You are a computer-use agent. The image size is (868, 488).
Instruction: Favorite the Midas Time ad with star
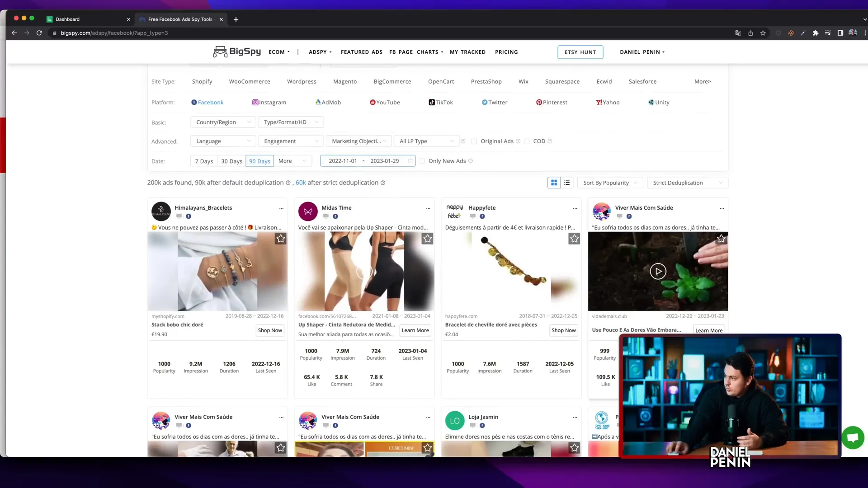(x=427, y=239)
